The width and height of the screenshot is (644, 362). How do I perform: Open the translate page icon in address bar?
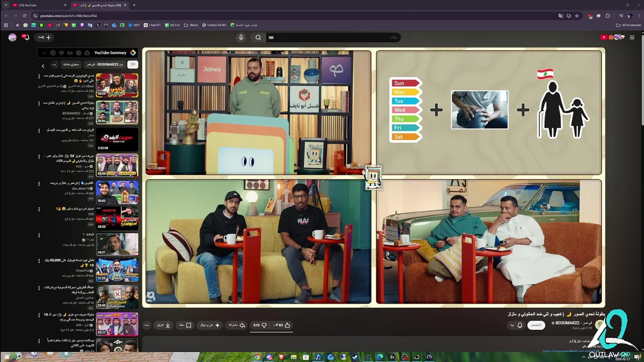560,16
